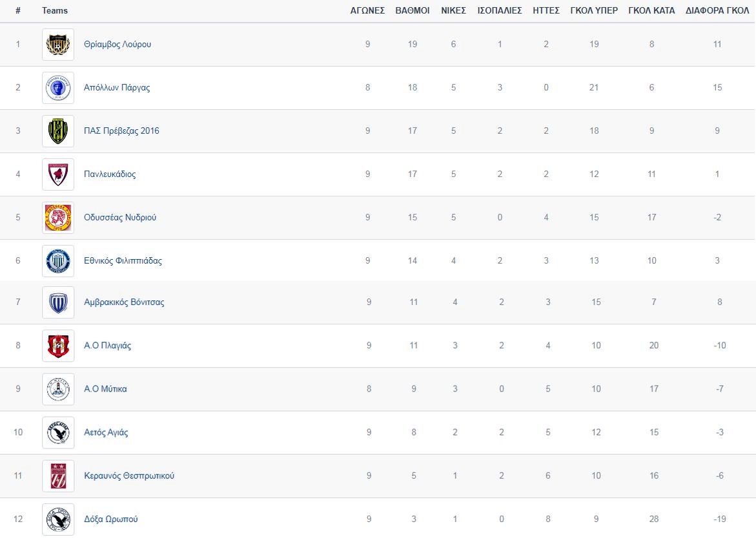This screenshot has height=546, width=756.
Task: Click the Αετός Αγιάς eagle logo
Action: 58,432
